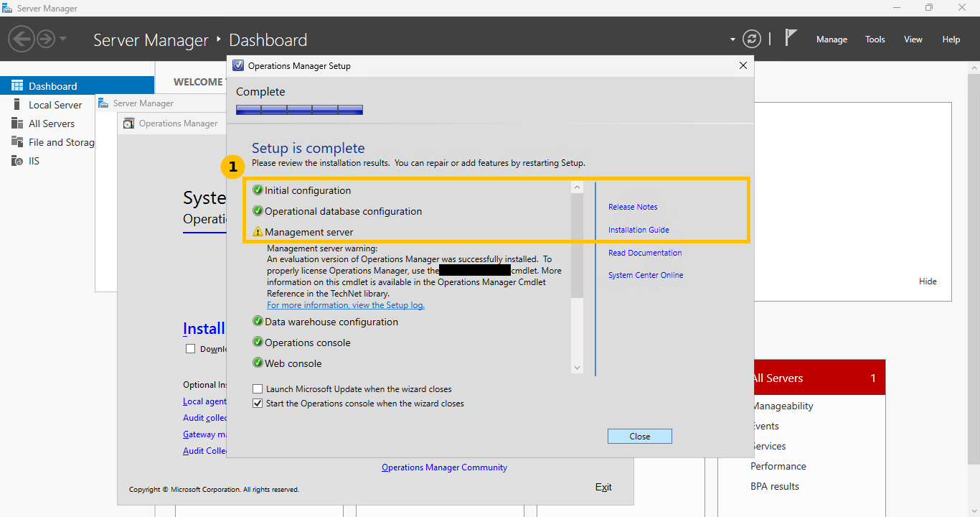Open the Operations Manager Community link
Screen dimensions: 980x517
444,467
